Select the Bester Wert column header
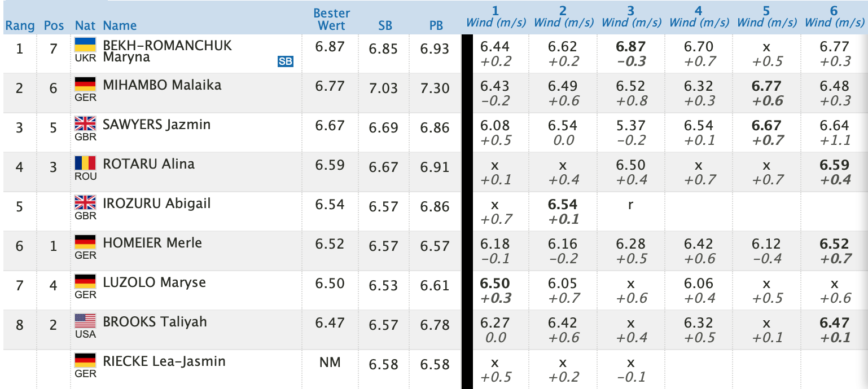 [x=332, y=19]
